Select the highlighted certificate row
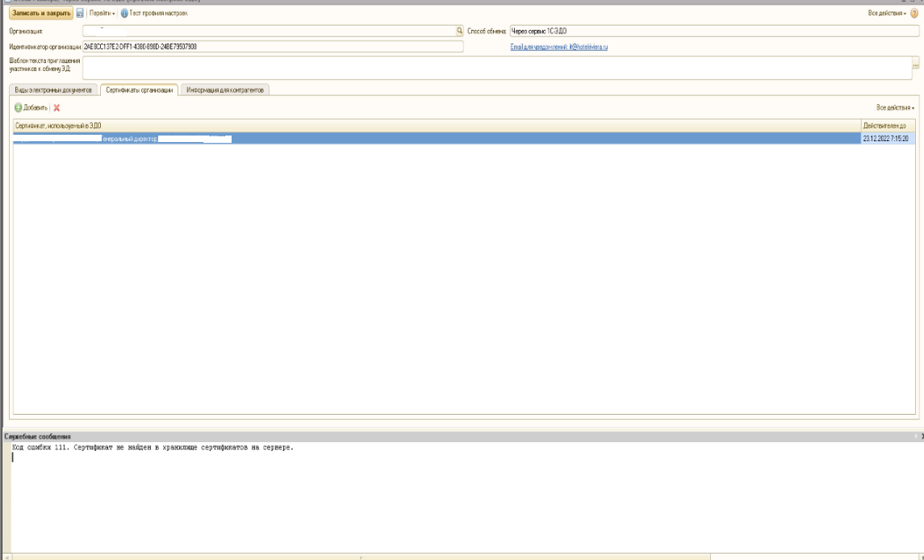924x560 pixels. coord(436,139)
